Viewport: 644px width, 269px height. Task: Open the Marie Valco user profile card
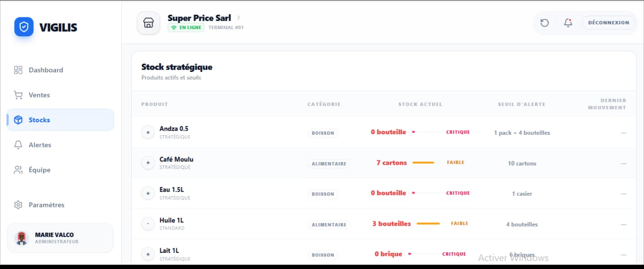pyautogui.click(x=60, y=238)
